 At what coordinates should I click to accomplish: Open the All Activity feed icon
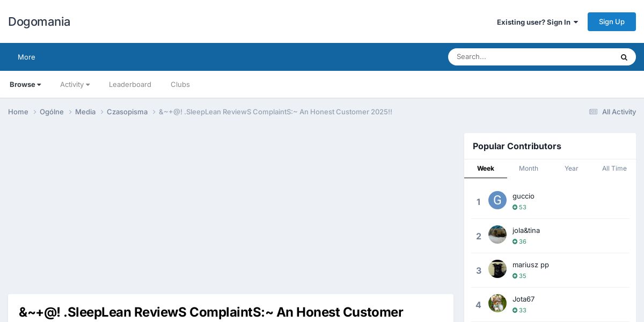tap(593, 112)
